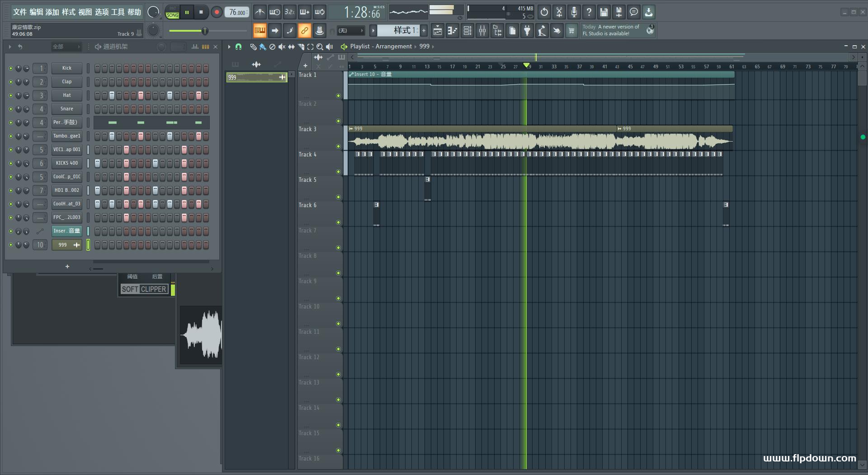Click the tempo field showing 76.000
868x475 pixels.
pos(237,12)
